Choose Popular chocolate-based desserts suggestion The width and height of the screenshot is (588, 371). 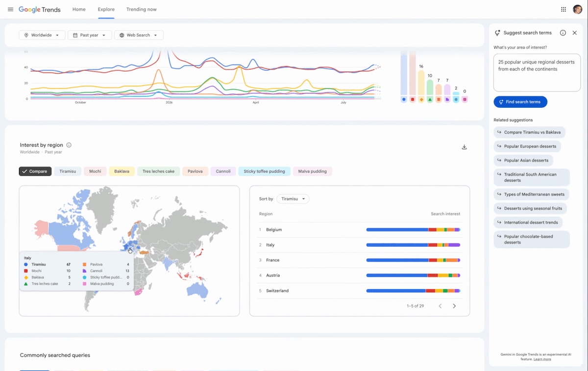(532, 239)
